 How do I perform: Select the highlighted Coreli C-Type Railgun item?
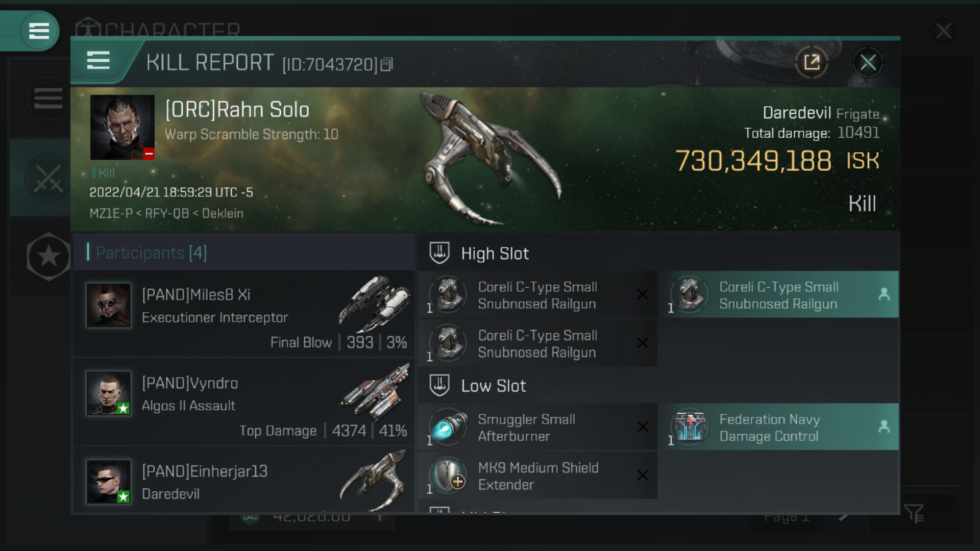[x=779, y=295]
